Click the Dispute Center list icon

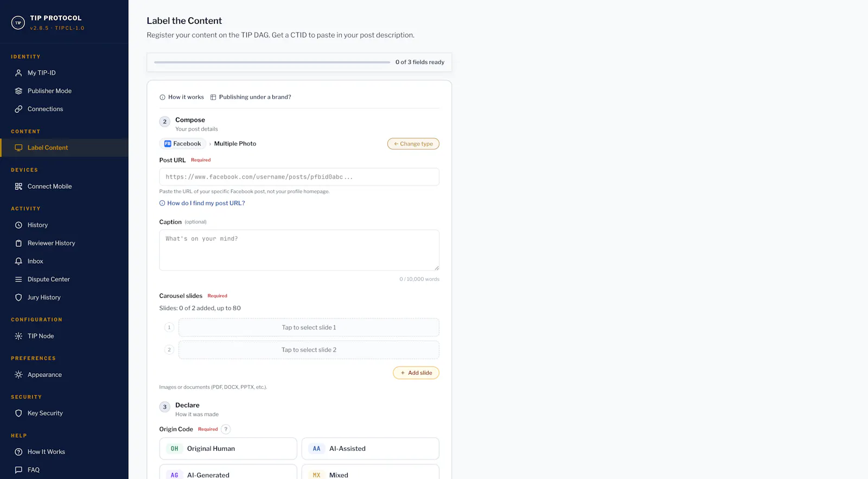pos(18,279)
